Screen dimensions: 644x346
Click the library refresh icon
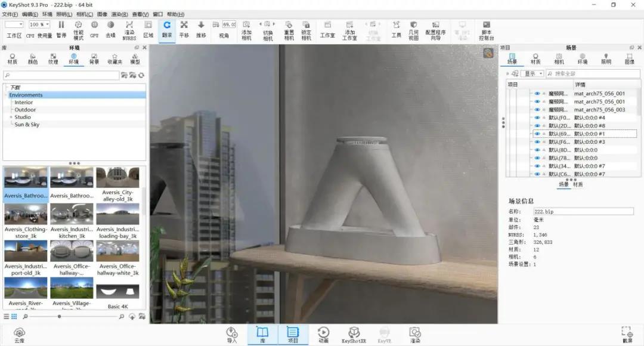(141, 75)
